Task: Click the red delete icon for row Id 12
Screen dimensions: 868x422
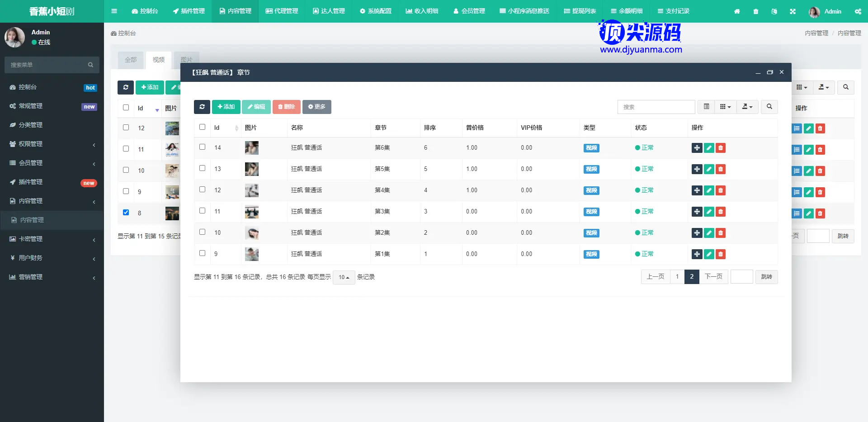Action: 721,190
